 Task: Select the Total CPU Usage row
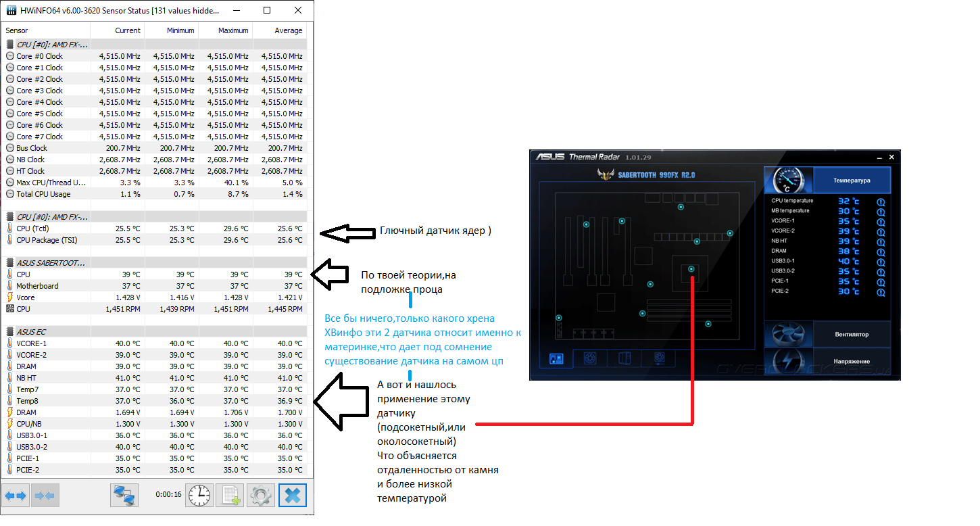(x=155, y=194)
